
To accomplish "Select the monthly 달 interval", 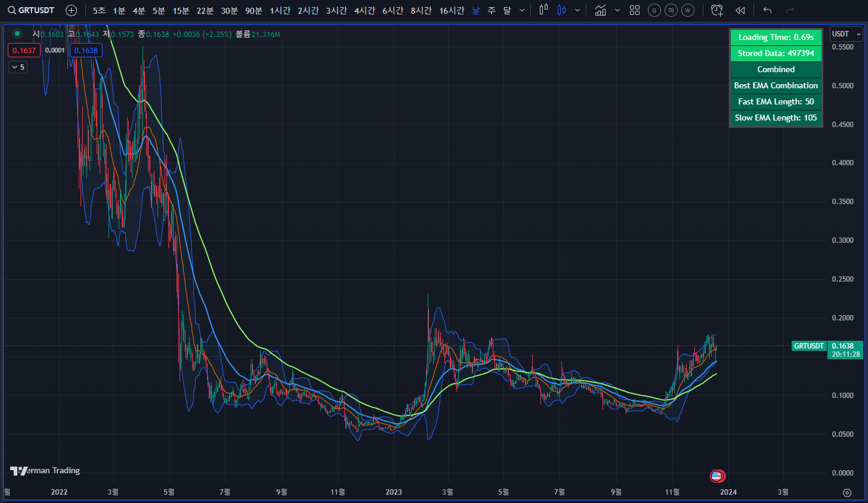I will pyautogui.click(x=507, y=10).
